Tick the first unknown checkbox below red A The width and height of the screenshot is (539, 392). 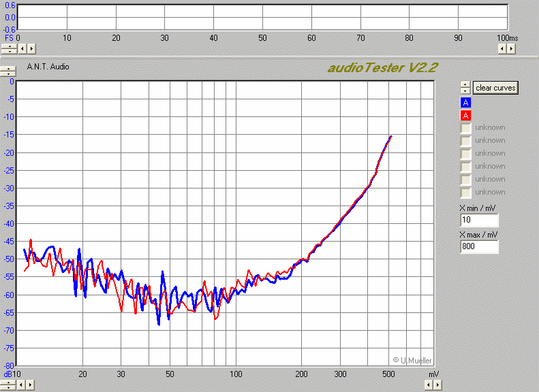coord(465,128)
